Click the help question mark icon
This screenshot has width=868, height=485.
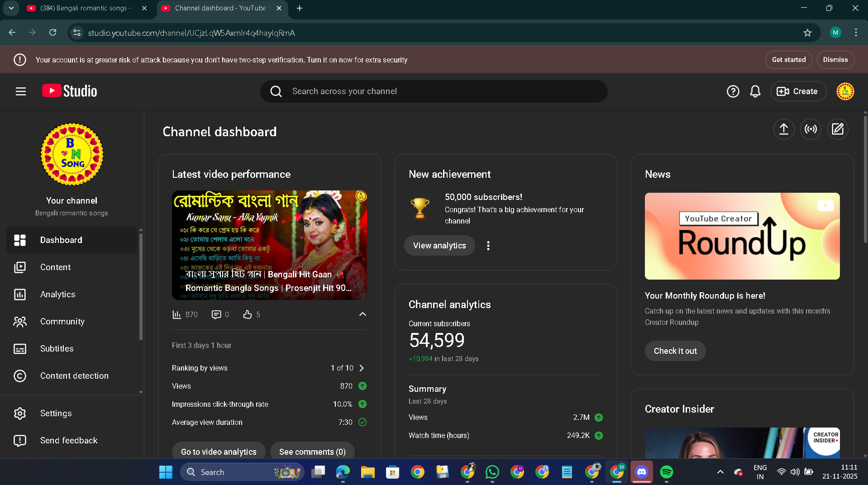click(733, 91)
